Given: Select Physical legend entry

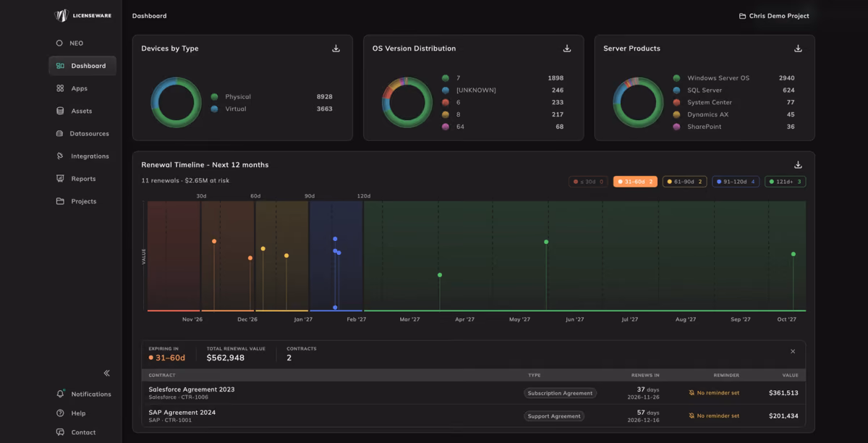Looking at the screenshot, I should [x=271, y=96].
